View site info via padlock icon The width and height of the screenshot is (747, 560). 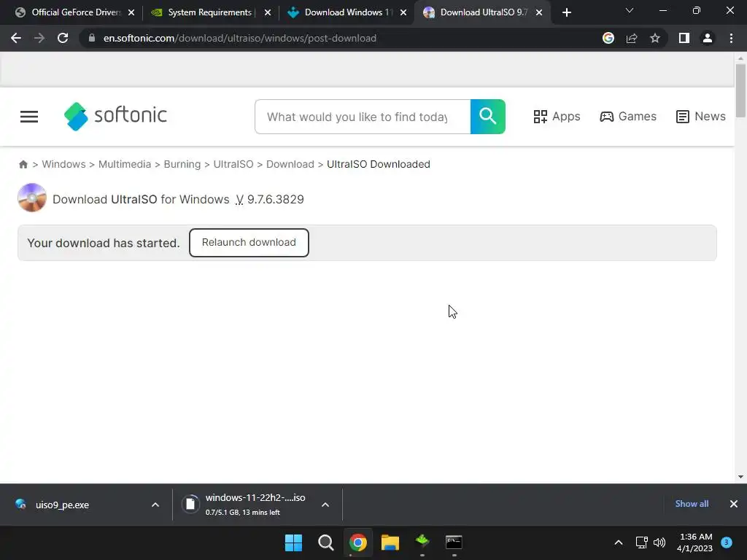pyautogui.click(x=91, y=38)
